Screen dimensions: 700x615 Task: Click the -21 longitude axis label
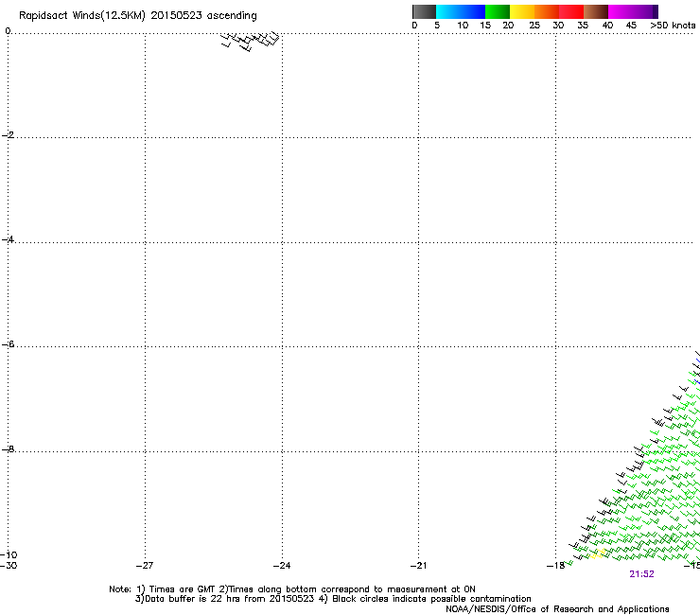coord(419,566)
